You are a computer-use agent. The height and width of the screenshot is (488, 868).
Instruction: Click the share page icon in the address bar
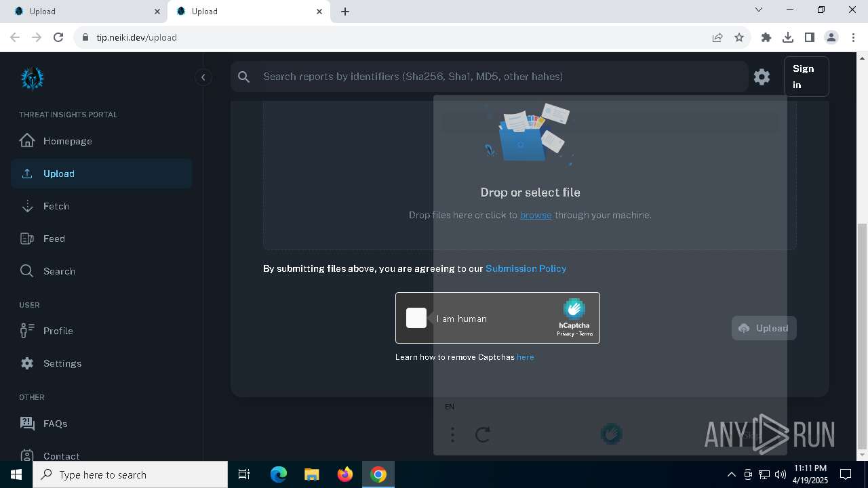coord(717,37)
